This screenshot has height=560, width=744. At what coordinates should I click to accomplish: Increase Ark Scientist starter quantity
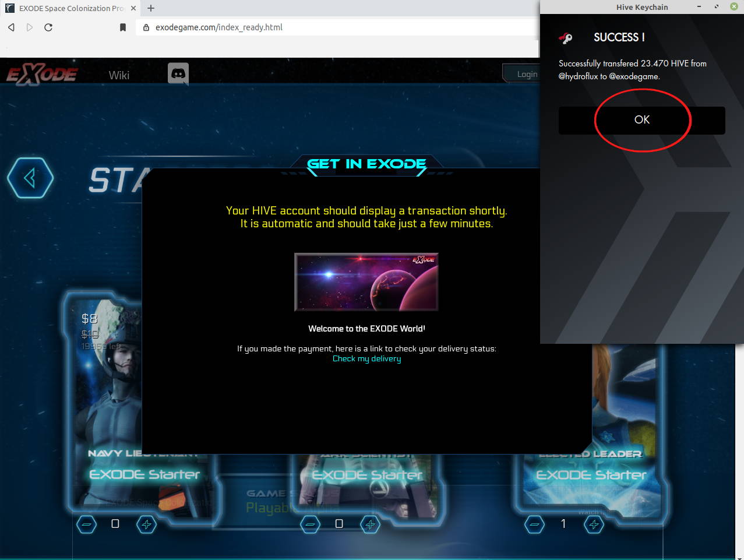[370, 524]
